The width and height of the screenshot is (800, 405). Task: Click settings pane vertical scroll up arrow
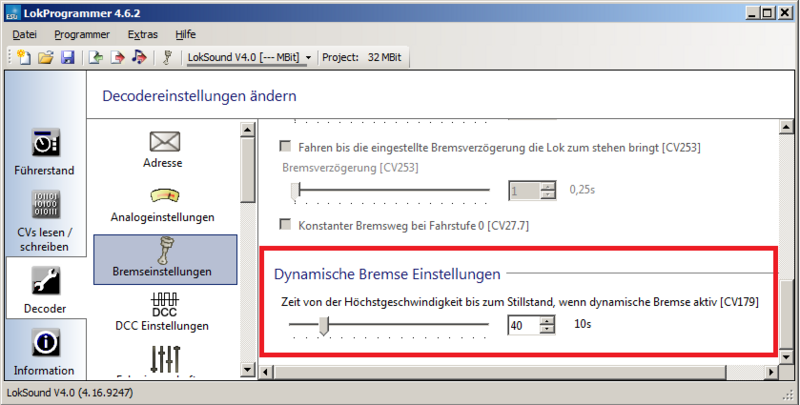[786, 127]
